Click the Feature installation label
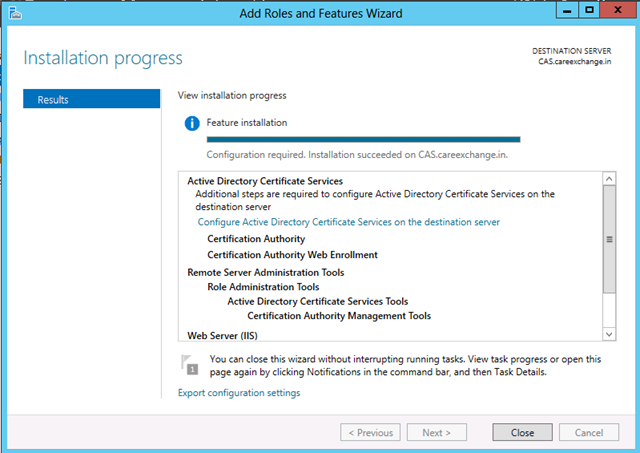Screen dimensions: 640x453 point(247,122)
